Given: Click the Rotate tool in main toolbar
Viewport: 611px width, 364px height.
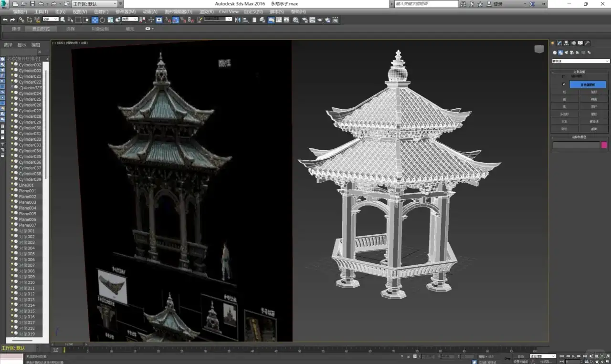Looking at the screenshot, I should click(x=103, y=20).
